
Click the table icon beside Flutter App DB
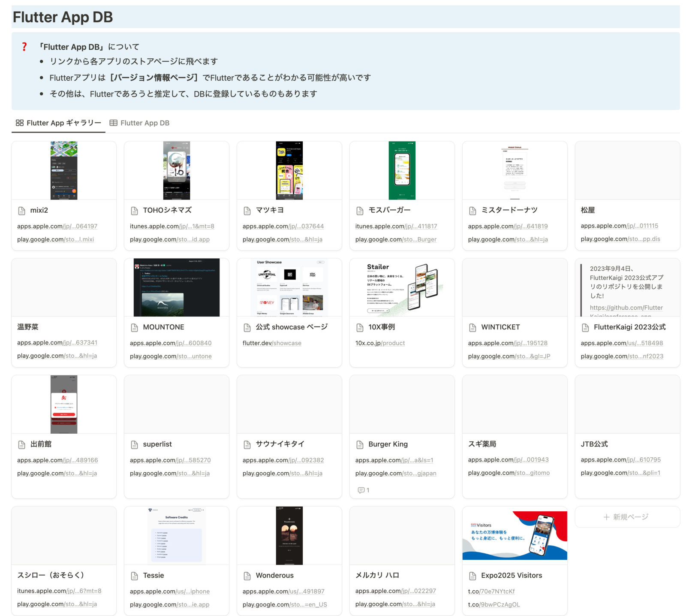pyautogui.click(x=113, y=123)
